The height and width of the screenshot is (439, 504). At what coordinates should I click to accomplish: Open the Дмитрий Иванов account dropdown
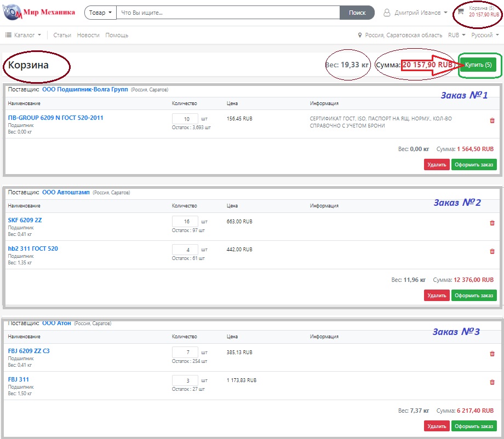click(x=421, y=13)
